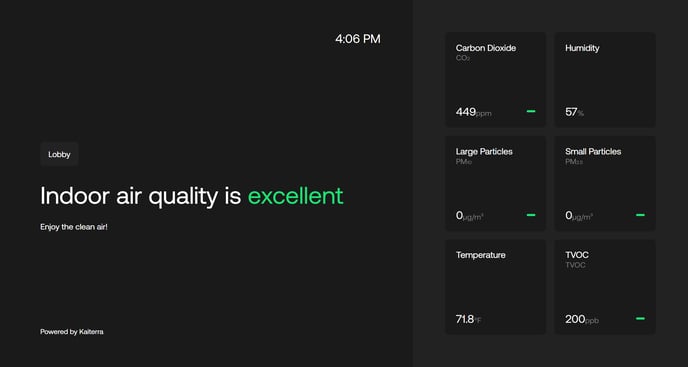
Task: Click the 71.8 °F temperature reading
Action: click(468, 320)
